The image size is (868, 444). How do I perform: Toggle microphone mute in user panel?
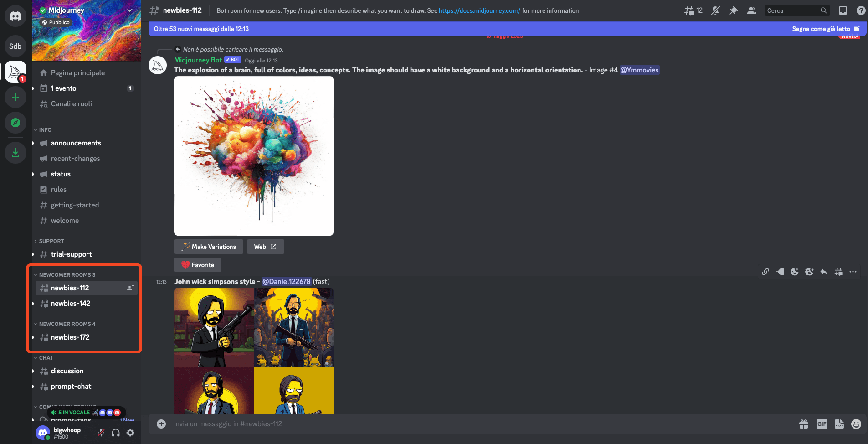(101, 433)
